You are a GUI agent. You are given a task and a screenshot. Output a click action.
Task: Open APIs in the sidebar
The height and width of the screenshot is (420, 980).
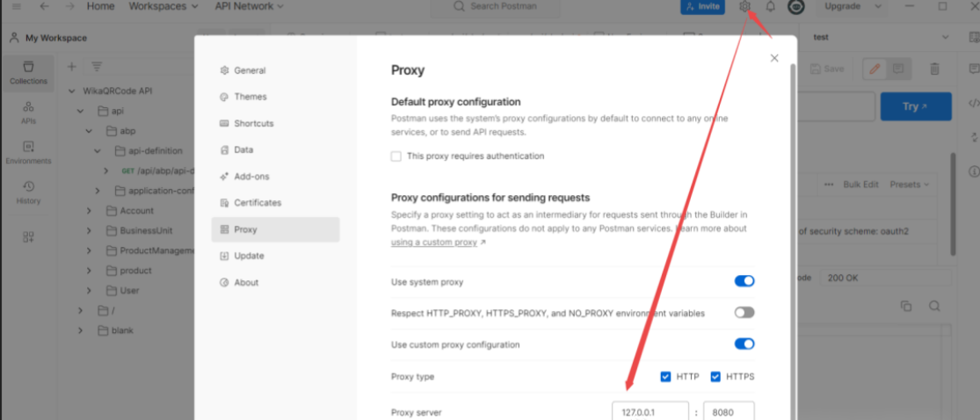coord(28,113)
